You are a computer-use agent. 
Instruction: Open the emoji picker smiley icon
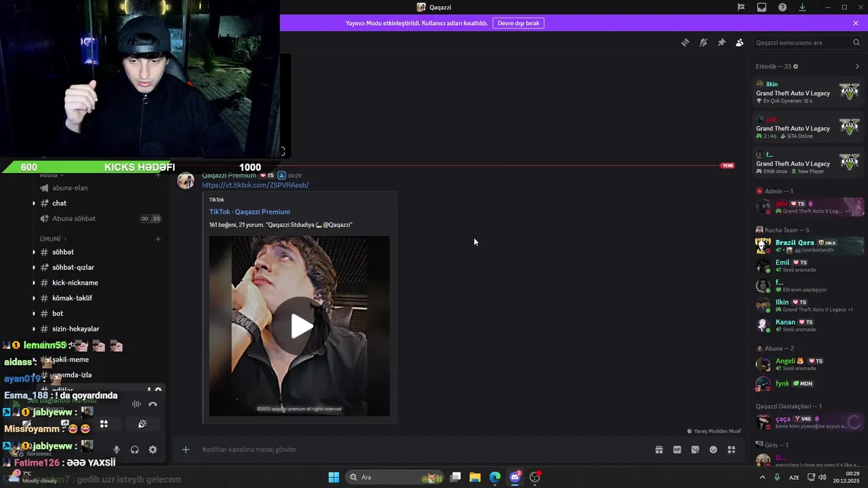(713, 449)
